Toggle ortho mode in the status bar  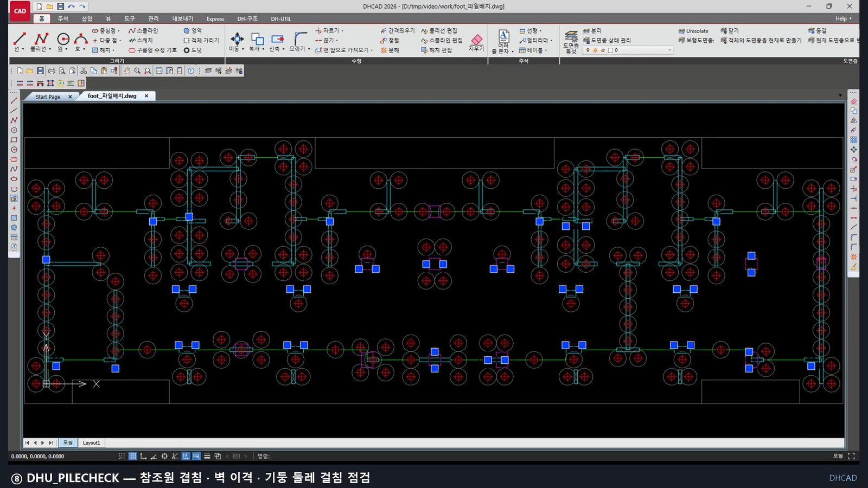point(143,456)
